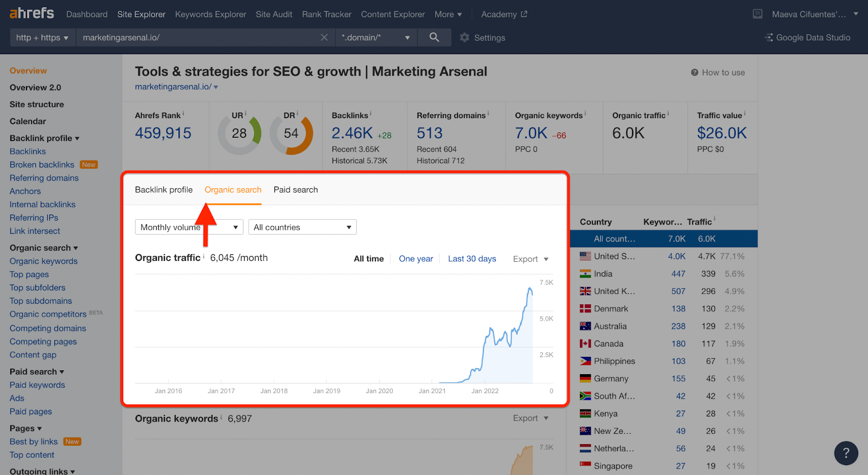Open Organic keywords in sidebar
Screen dimensions: 868x475
[43, 261]
